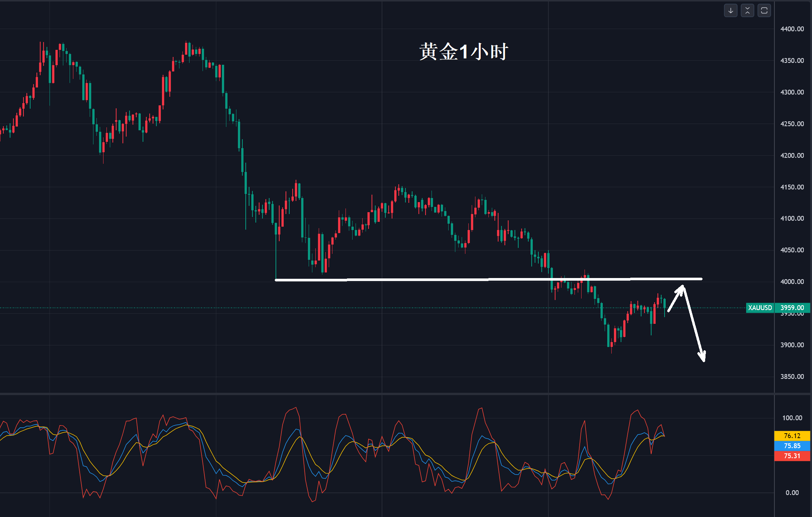
Task: Click the 3959.00 current price label
Action: click(792, 308)
